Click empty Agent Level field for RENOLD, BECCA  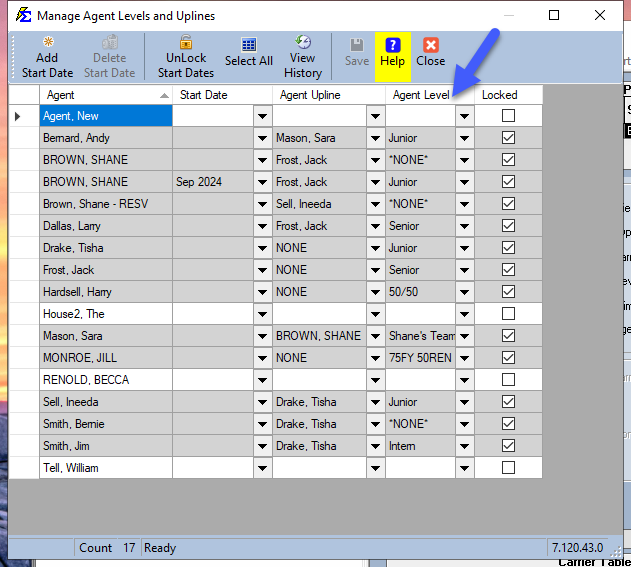click(x=421, y=380)
